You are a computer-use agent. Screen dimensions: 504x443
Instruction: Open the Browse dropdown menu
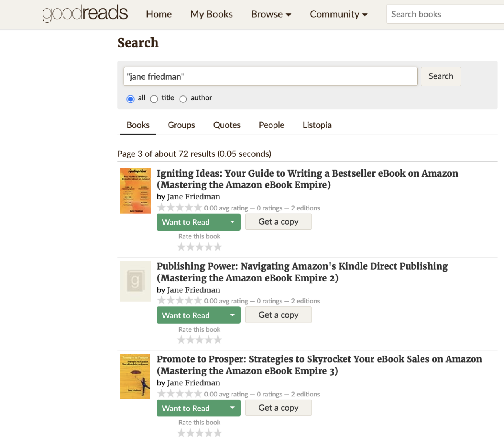271,14
